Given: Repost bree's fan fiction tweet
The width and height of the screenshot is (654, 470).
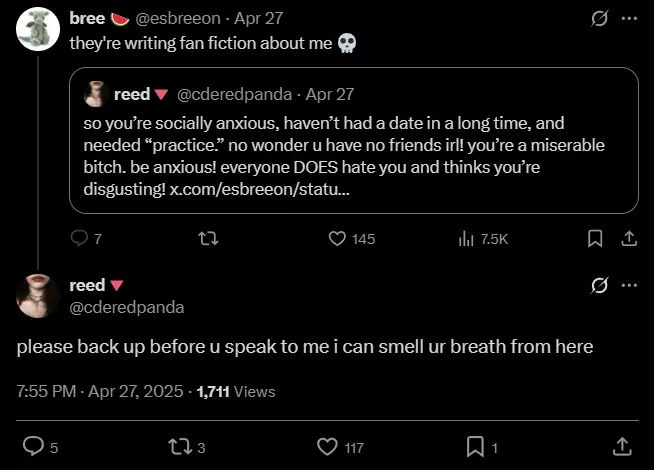Looking at the screenshot, I should tap(208, 239).
